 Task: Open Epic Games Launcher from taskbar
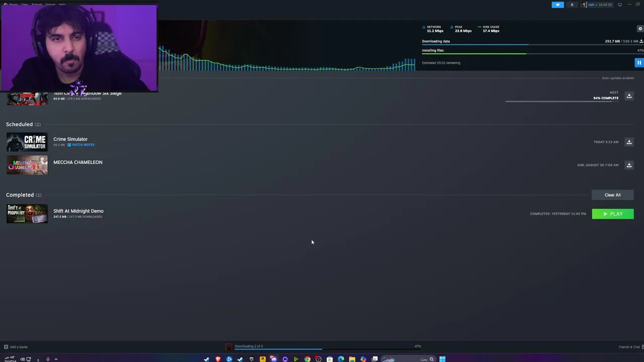click(x=252, y=359)
